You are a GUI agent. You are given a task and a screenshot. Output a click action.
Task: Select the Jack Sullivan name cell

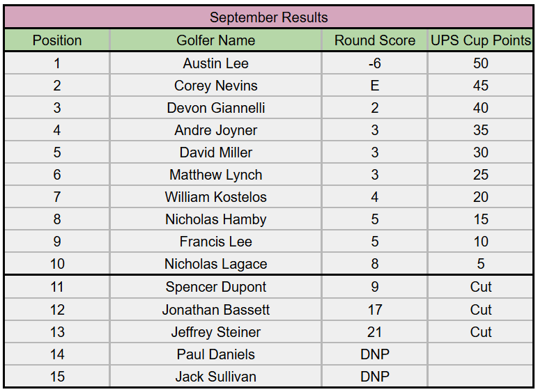pyautogui.click(x=215, y=377)
